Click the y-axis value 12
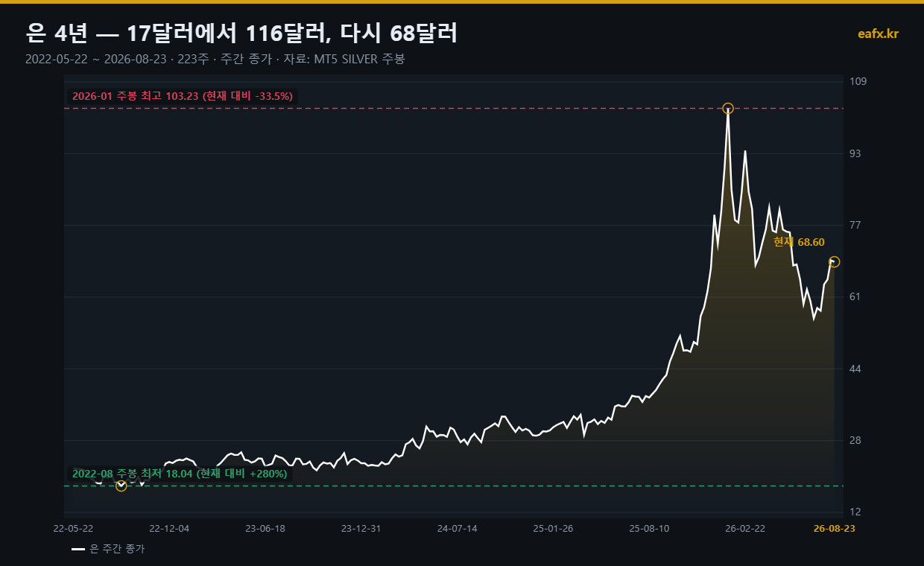Viewport: 924px width, 566px height. tap(855, 512)
